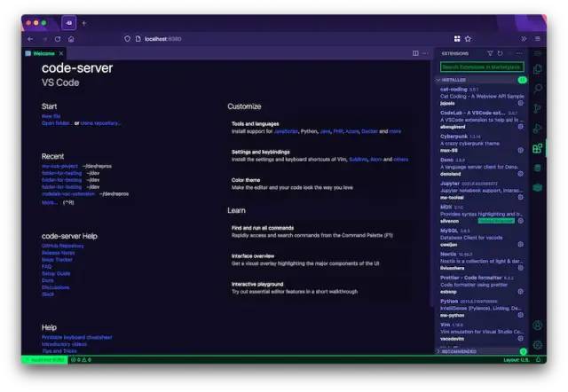Viewport: 568px width, 392px height.
Task: Go to the browser home page
Action: tap(71, 39)
